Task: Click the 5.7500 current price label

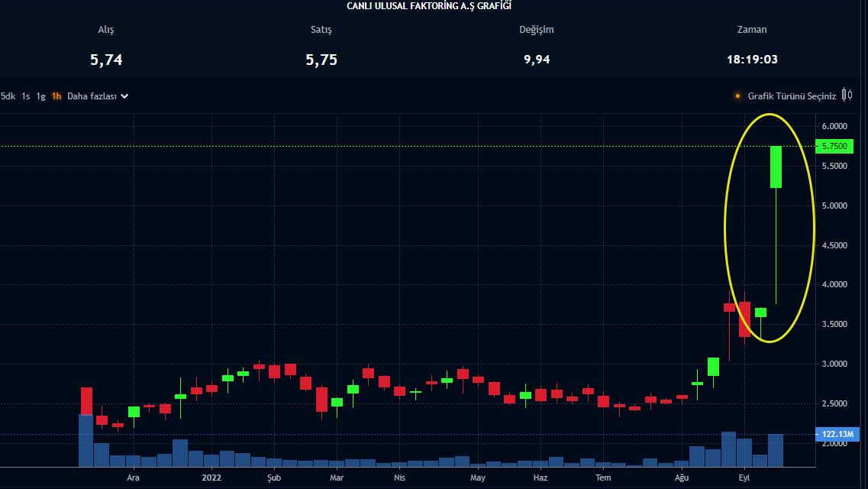Action: (834, 146)
